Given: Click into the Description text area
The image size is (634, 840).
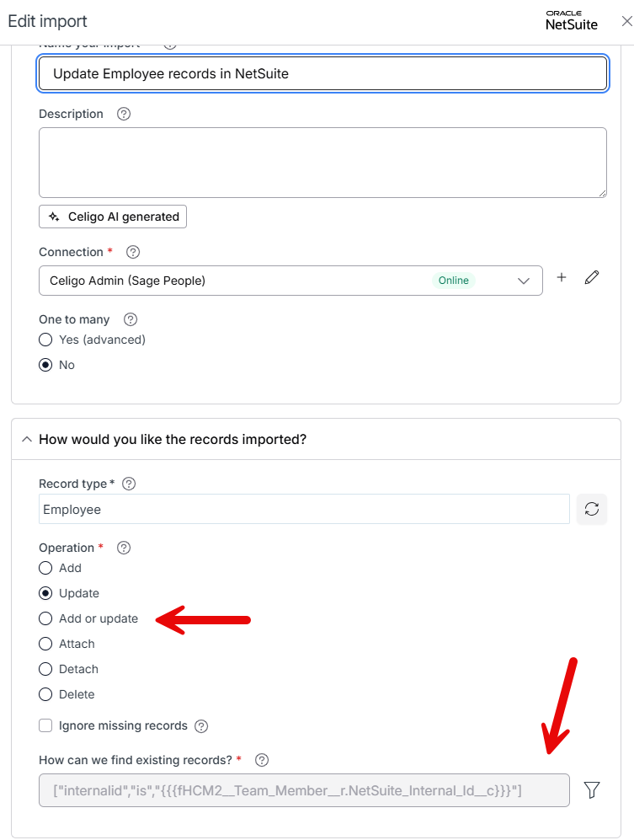Looking at the screenshot, I should click(x=322, y=163).
